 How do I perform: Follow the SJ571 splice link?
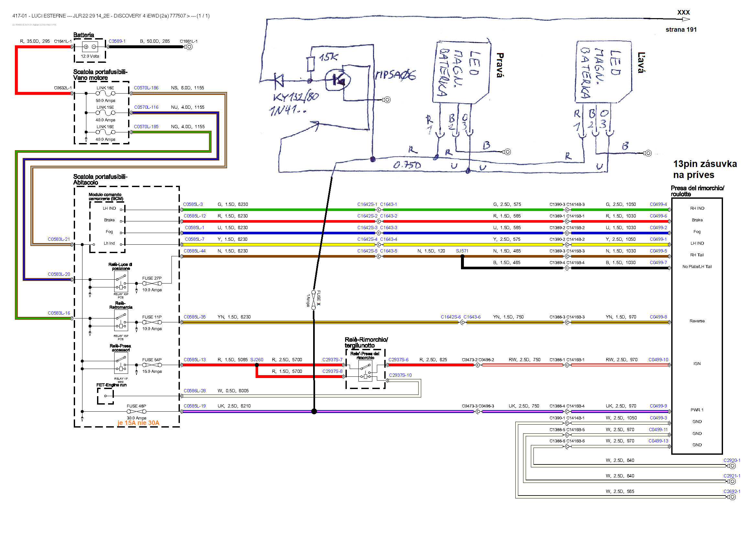point(462,251)
